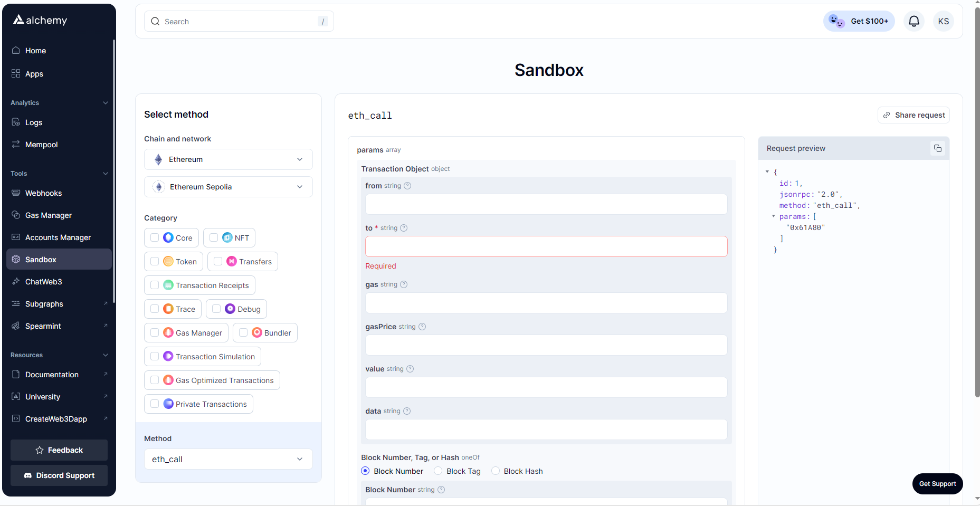Click the ChatWeb3 sparkle icon
This screenshot has width=980, height=506.
16,282
